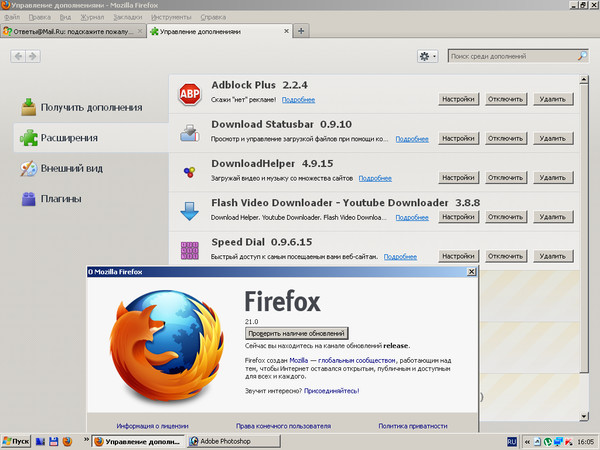Open the Инструменты menu
This screenshot has width=600, height=450.
[x=171, y=17]
